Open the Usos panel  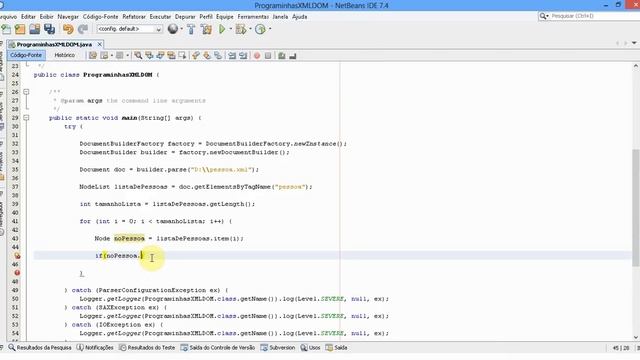tap(310, 348)
